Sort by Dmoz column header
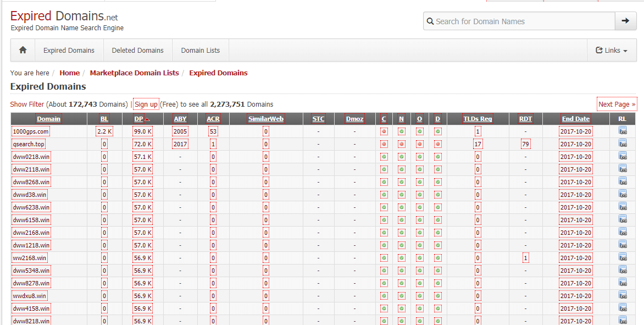This screenshot has width=644, height=325. click(x=354, y=119)
